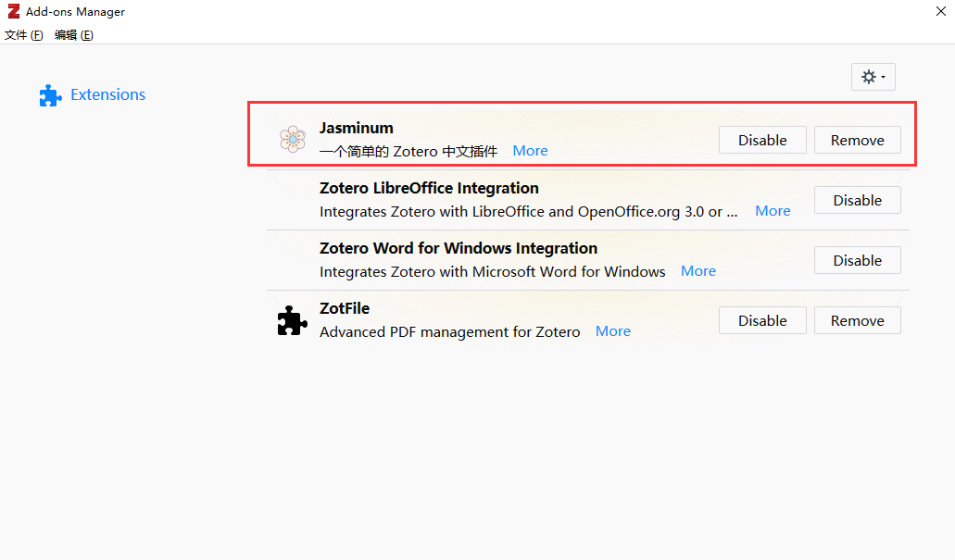Open the gear tools dropdown
This screenshot has height=560, width=955.
coord(873,77)
